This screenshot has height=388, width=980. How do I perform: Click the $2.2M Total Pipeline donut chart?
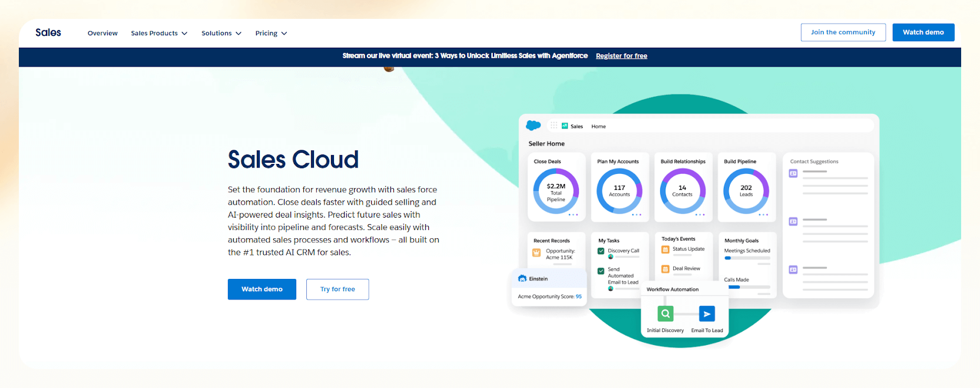(x=556, y=191)
